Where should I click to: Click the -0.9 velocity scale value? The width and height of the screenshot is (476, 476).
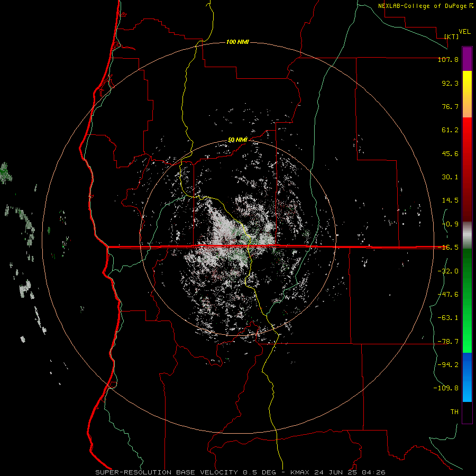(450, 224)
